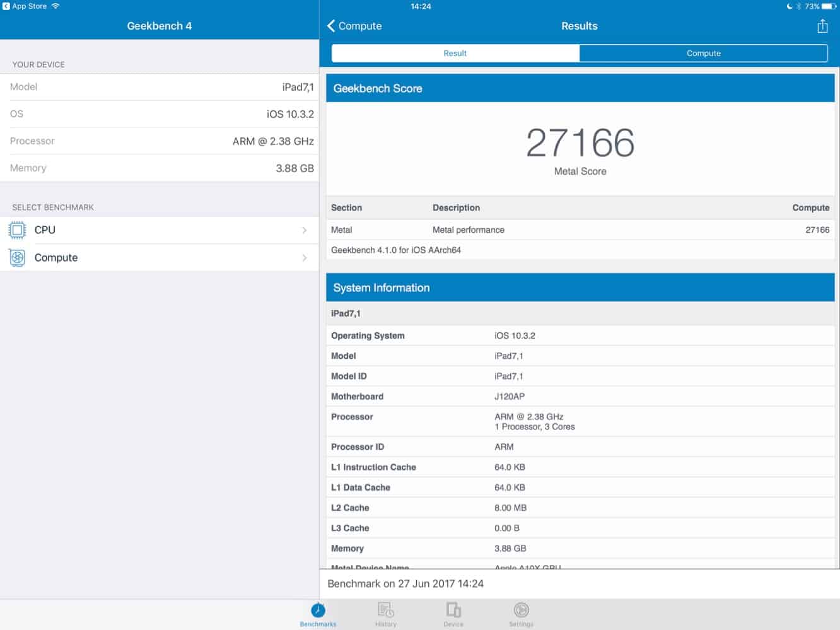
Task: Tap the battery indicator icon
Action: pyautogui.click(x=829, y=6)
